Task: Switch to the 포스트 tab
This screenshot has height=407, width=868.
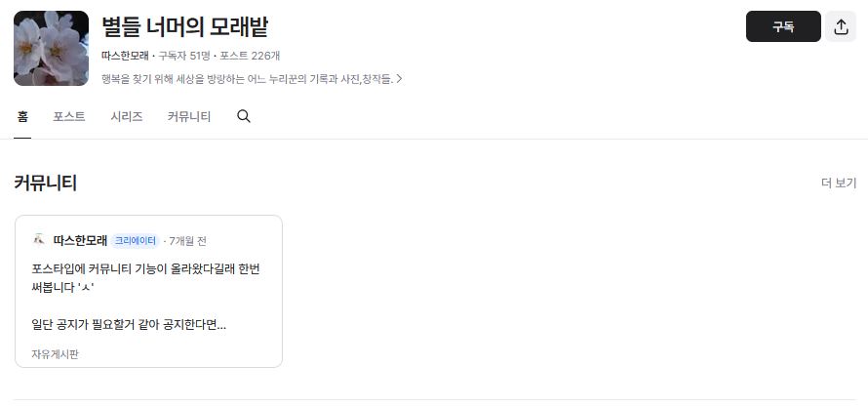Action: pos(69,117)
